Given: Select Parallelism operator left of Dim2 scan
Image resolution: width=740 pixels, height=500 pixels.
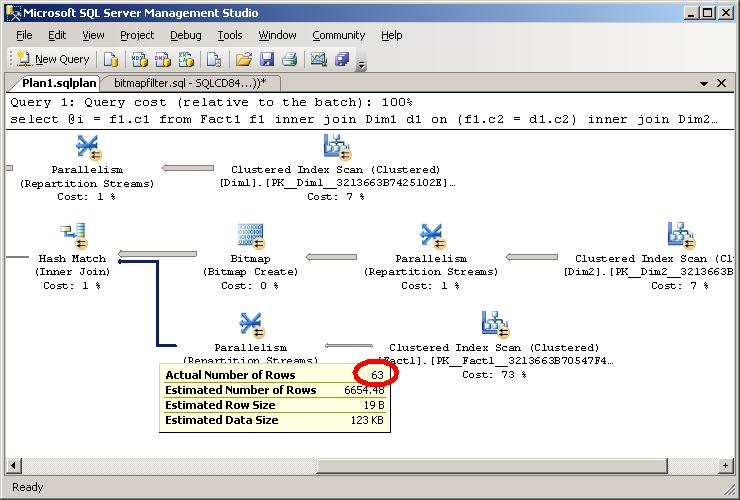Looking at the screenshot, I should [431, 257].
